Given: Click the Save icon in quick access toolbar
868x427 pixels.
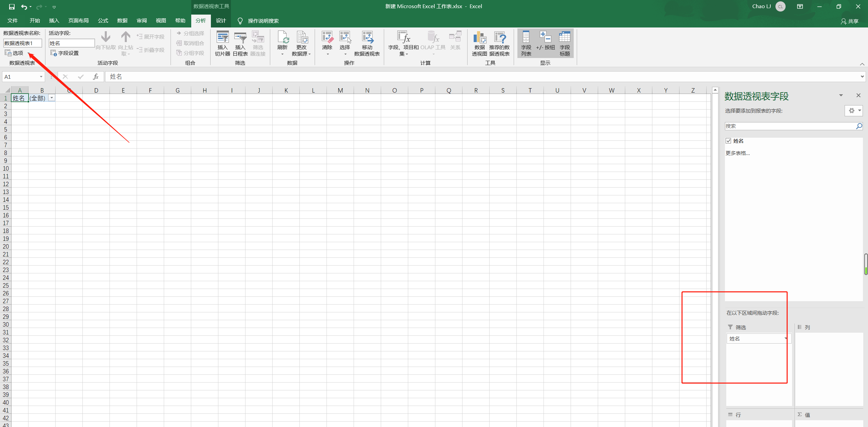Looking at the screenshot, I should click(12, 6).
